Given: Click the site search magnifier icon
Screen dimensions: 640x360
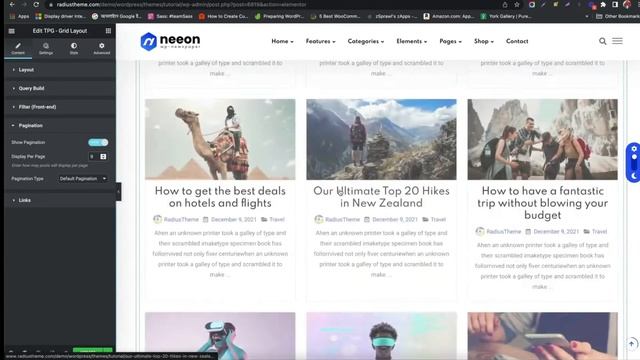Looking at the screenshot, I should pyautogui.click(x=602, y=41).
